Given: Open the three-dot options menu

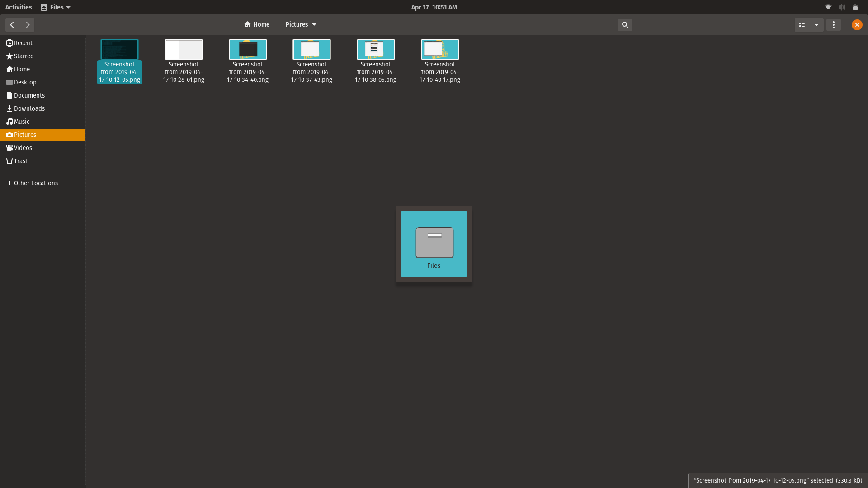Looking at the screenshot, I should click(x=834, y=25).
